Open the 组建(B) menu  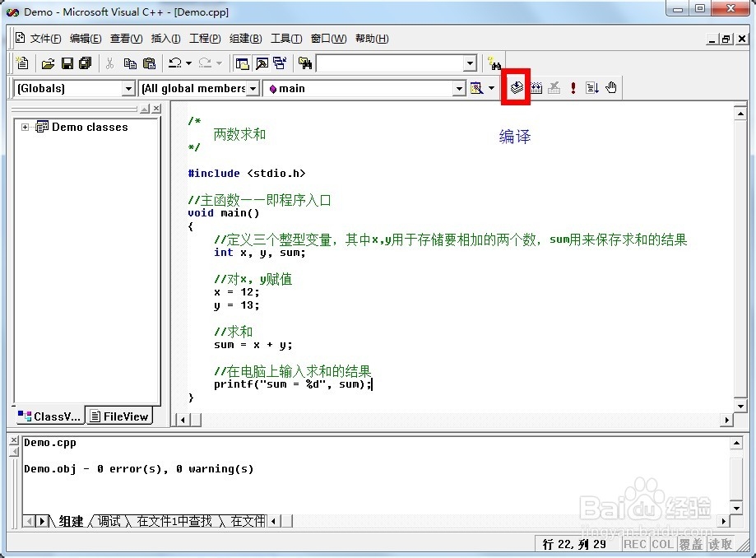pos(245,38)
